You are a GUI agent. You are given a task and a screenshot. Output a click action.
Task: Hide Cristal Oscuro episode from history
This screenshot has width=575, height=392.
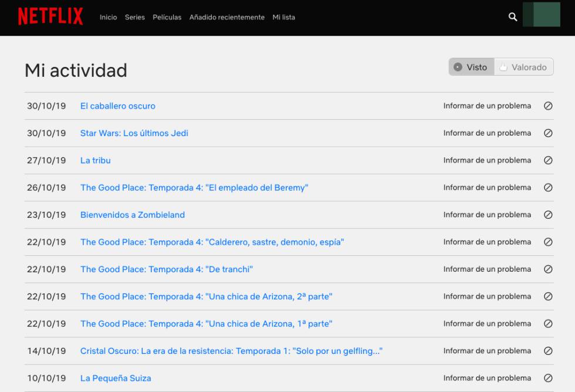548,351
